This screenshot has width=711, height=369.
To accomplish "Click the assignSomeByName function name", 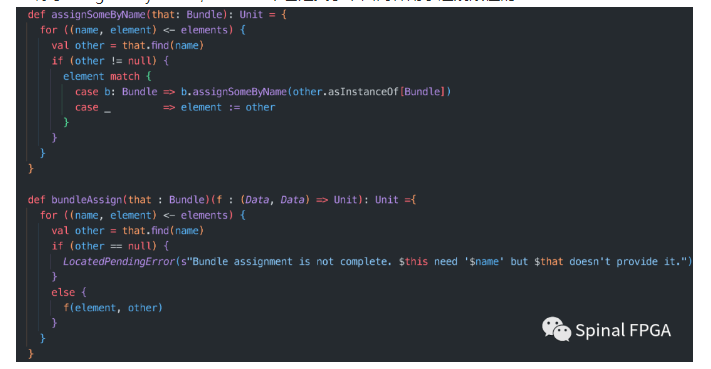I will click(x=98, y=15).
